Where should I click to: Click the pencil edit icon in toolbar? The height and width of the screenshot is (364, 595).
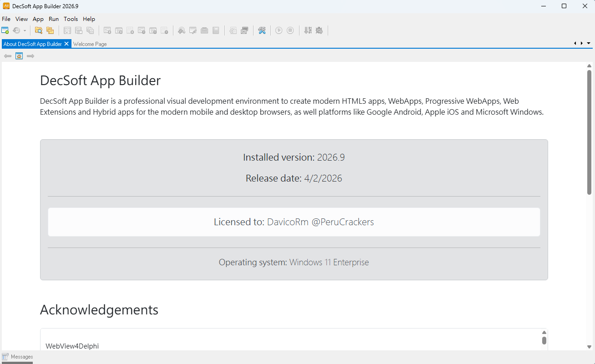click(x=193, y=30)
